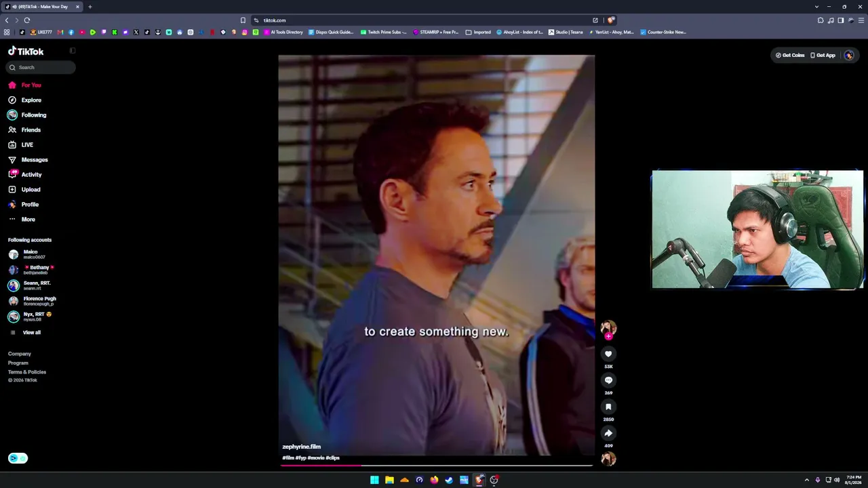Open File Explorer from taskbar
The width and height of the screenshot is (868, 488).
389,480
